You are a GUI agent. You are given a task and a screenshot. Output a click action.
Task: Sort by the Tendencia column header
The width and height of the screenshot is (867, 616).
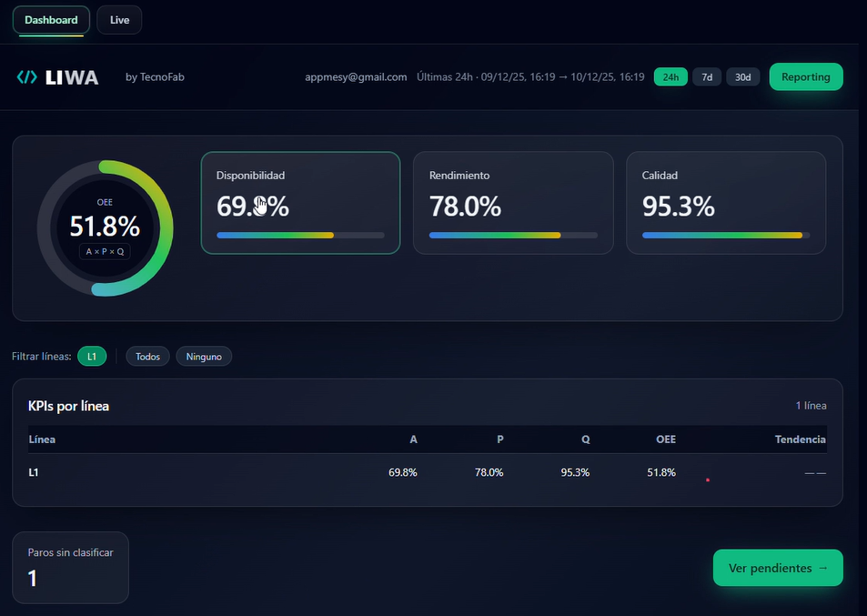tap(800, 439)
